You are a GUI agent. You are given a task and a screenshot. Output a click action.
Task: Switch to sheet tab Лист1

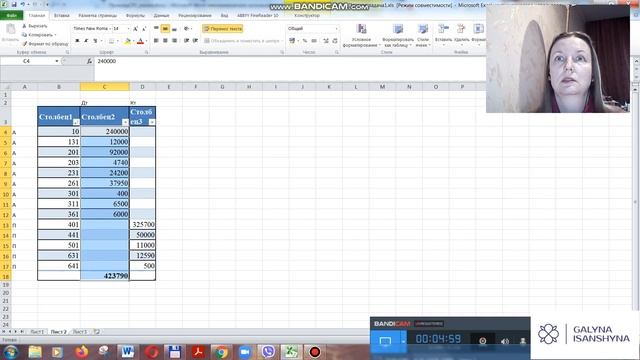coord(37,332)
